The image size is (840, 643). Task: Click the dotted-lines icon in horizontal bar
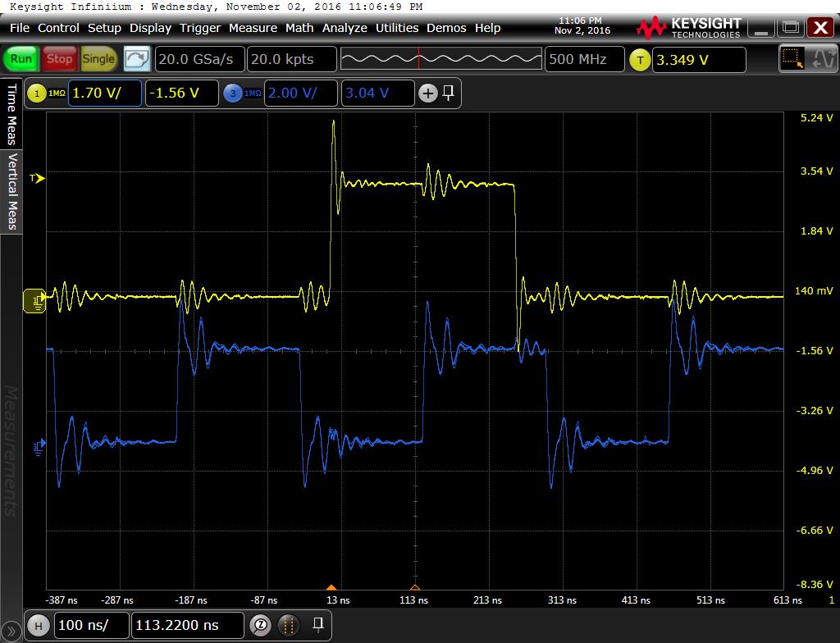coord(288,625)
